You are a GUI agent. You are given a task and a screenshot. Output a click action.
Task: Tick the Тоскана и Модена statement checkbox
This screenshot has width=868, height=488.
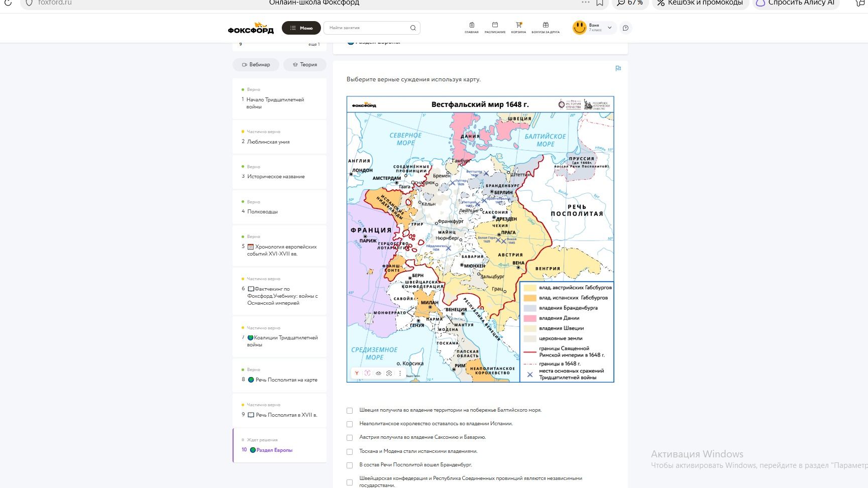[350, 451]
